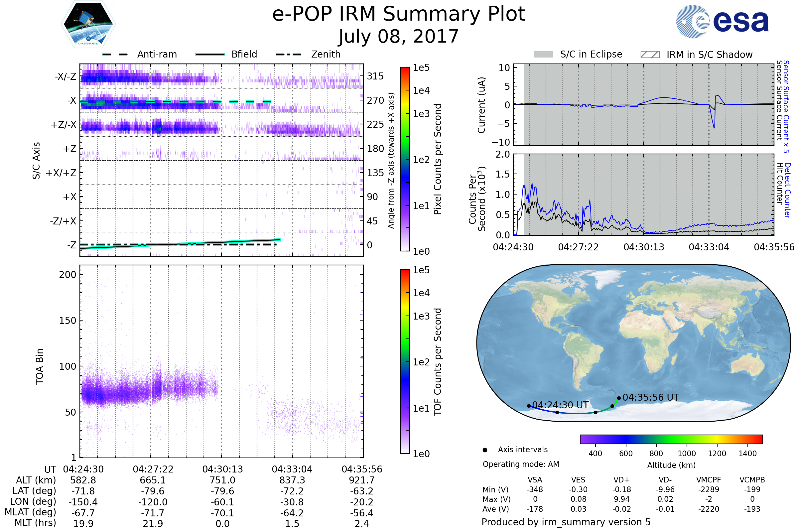The image size is (798, 532).
Task: Click the MLT (hrs) row label
Action: pyautogui.click(x=35, y=523)
